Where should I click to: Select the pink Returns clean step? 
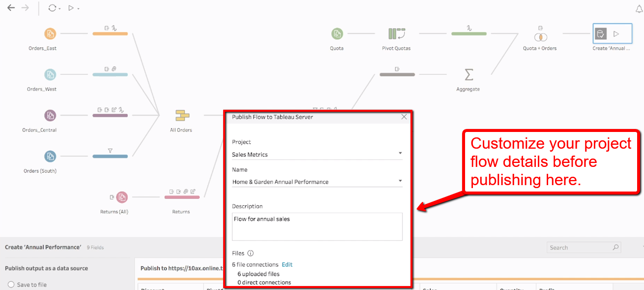pos(182,197)
